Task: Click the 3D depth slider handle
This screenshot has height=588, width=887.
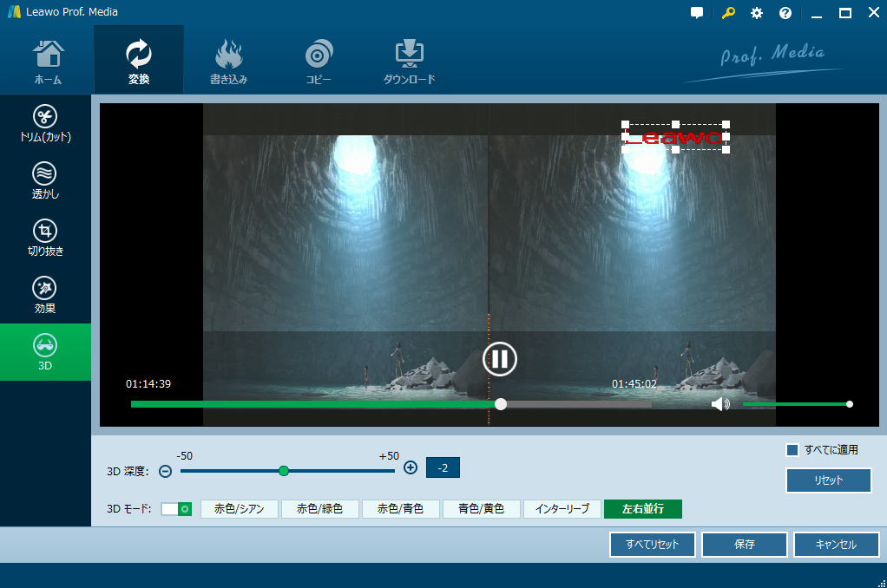Action: [x=284, y=471]
